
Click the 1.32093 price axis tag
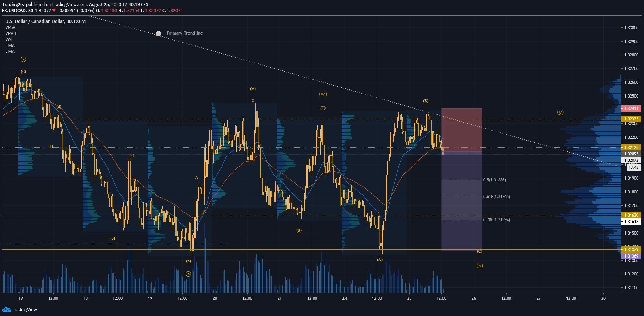click(631, 154)
